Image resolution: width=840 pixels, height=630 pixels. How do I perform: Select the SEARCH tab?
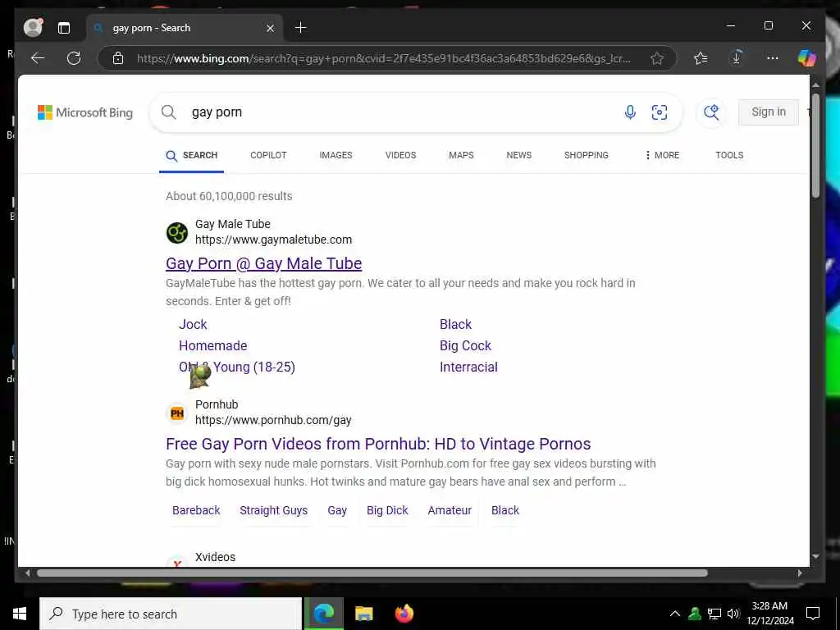tap(192, 155)
